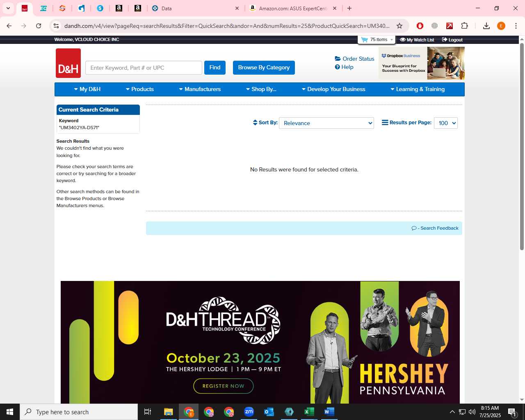Open the Results per Page dropdown

click(x=446, y=123)
